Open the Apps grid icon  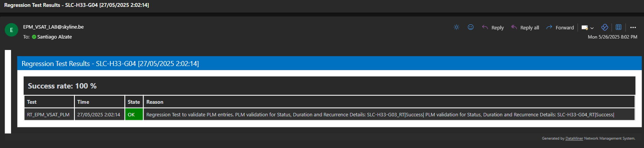click(619, 27)
